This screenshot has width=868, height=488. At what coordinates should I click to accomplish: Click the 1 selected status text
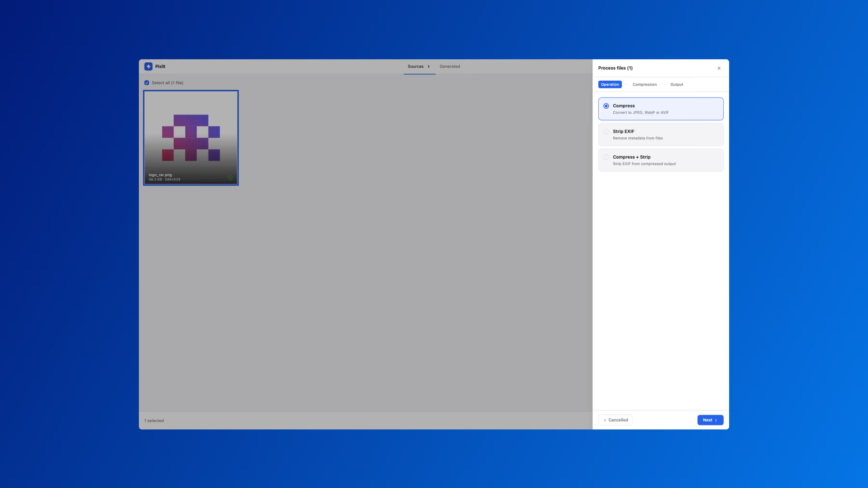pyautogui.click(x=154, y=420)
